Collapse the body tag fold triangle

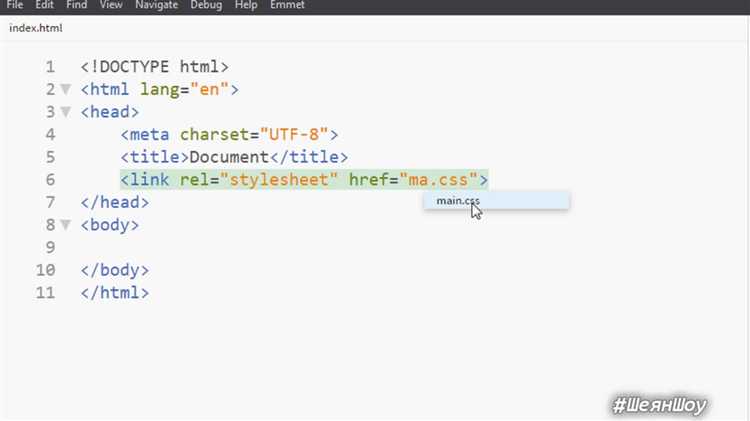(x=66, y=224)
